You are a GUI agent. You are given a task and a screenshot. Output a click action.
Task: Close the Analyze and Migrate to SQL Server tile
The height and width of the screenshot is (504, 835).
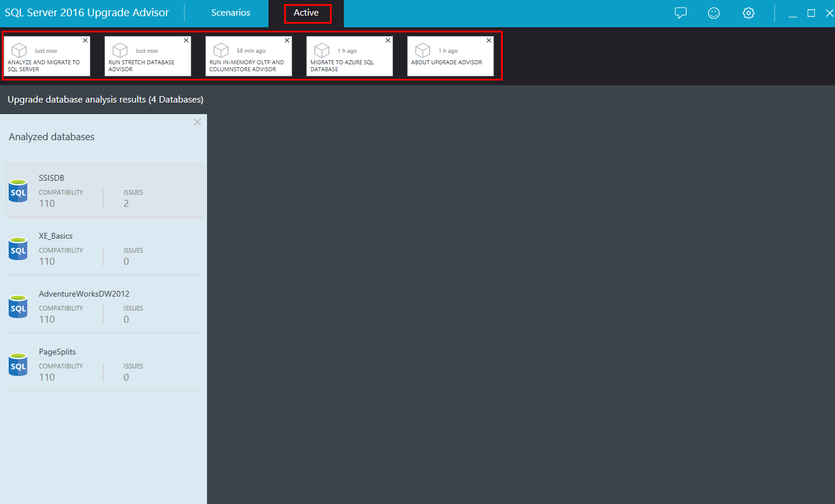[x=85, y=41]
